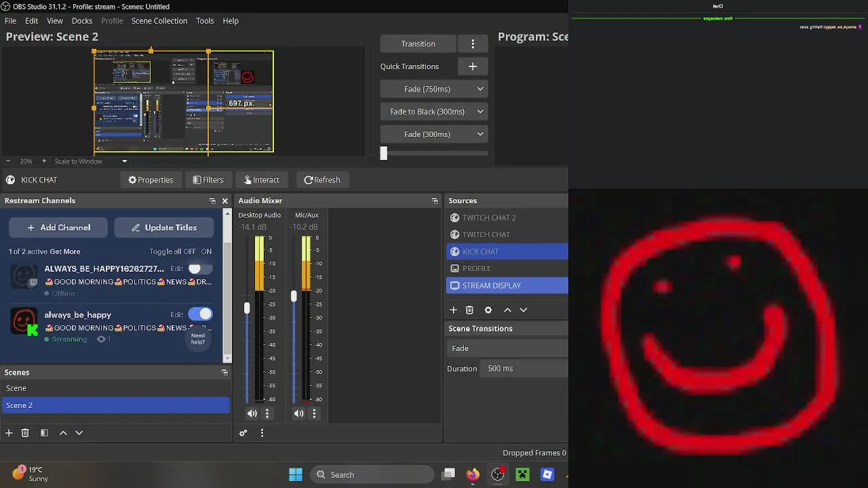Click the Get More link
Image resolution: width=868 pixels, height=488 pixels.
coord(65,251)
